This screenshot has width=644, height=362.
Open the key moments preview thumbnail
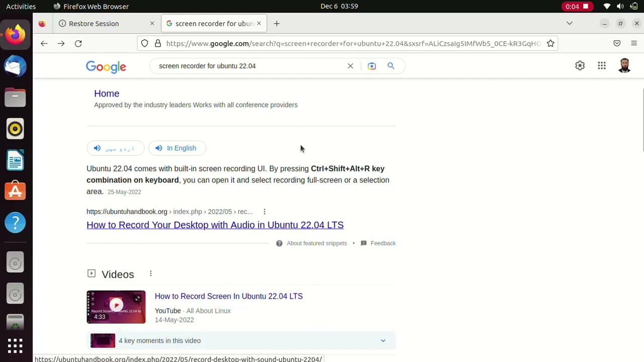(103, 341)
